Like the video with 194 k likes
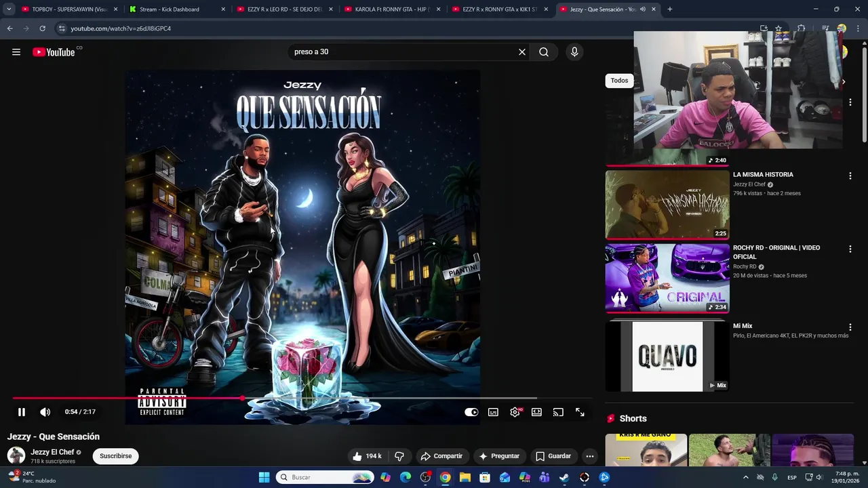The height and width of the screenshot is (488, 868). click(x=367, y=456)
